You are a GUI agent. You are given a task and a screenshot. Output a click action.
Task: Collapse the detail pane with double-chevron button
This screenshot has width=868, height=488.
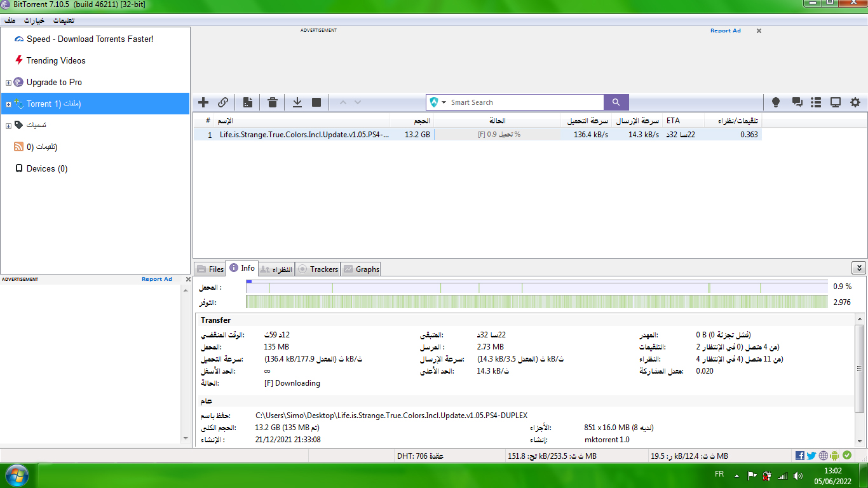(x=858, y=268)
